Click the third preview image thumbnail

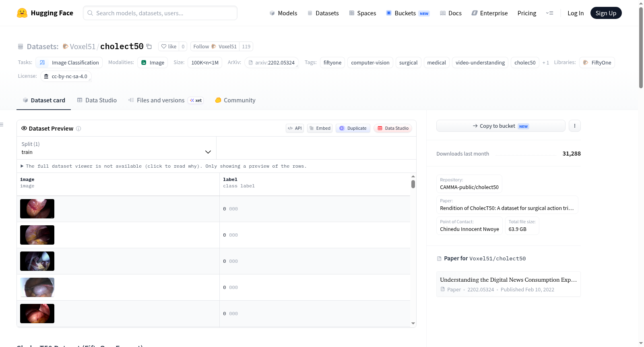[37, 261]
